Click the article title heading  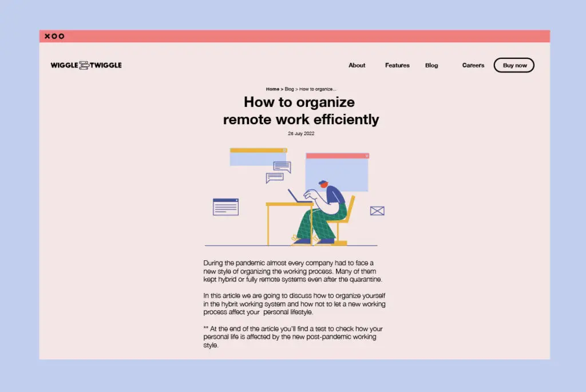coord(300,110)
